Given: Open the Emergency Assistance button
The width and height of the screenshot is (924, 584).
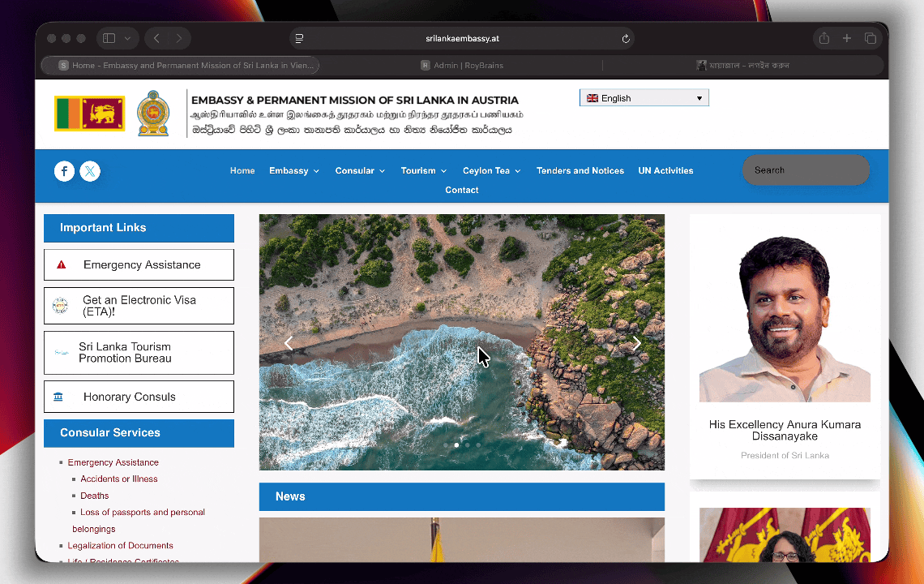Looking at the screenshot, I should pyautogui.click(x=139, y=265).
